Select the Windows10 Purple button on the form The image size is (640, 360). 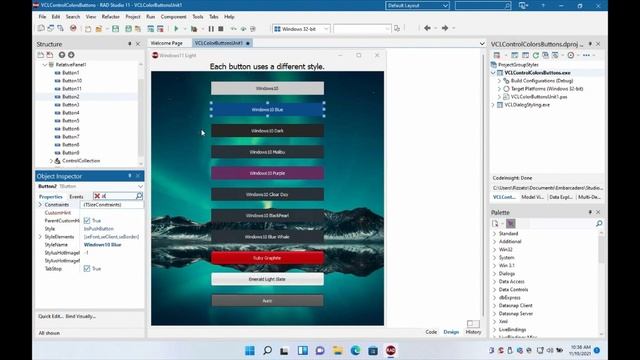(267, 173)
